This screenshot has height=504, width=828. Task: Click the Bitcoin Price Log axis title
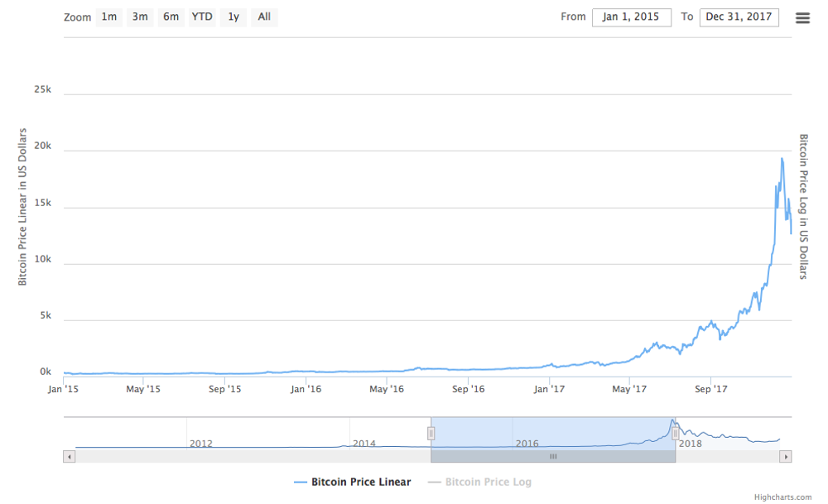(803, 206)
